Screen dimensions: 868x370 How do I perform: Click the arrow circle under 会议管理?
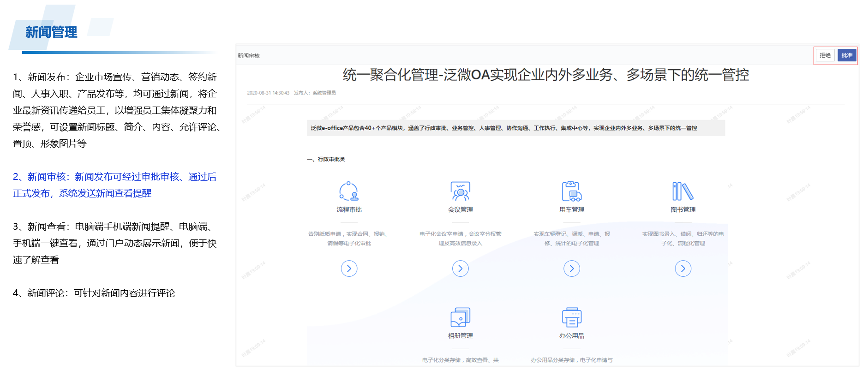[x=461, y=269]
